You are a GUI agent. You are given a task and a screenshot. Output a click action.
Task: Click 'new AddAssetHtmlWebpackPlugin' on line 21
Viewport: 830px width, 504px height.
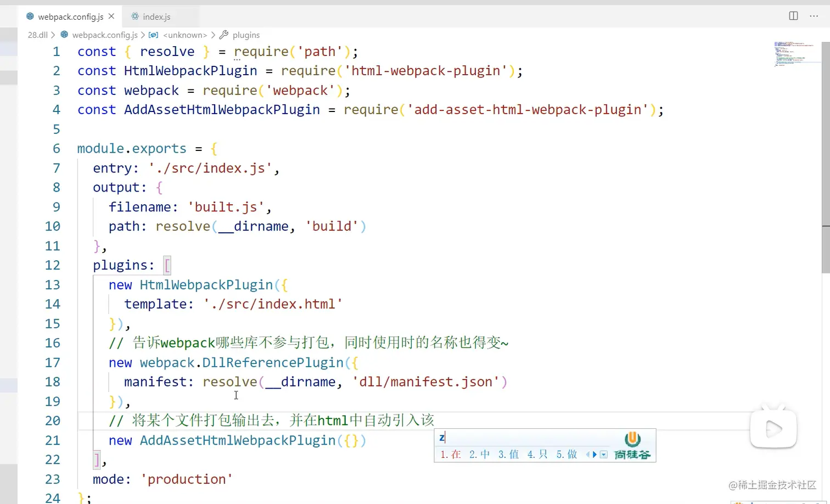(x=222, y=440)
